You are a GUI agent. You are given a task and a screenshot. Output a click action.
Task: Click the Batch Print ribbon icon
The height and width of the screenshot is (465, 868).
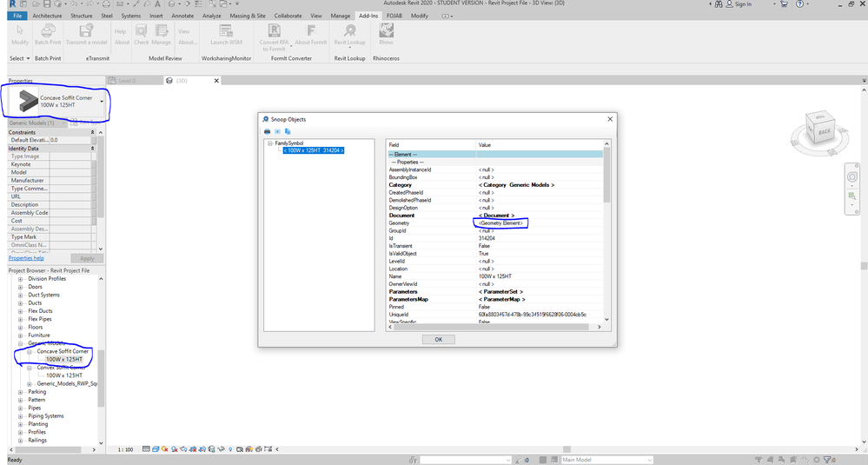(x=48, y=30)
